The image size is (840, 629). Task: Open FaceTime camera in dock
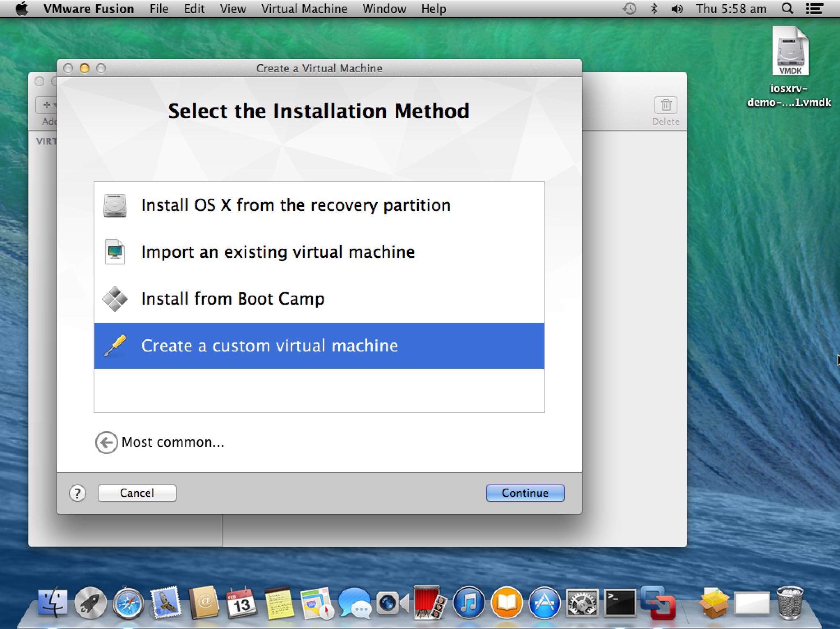[x=393, y=604]
